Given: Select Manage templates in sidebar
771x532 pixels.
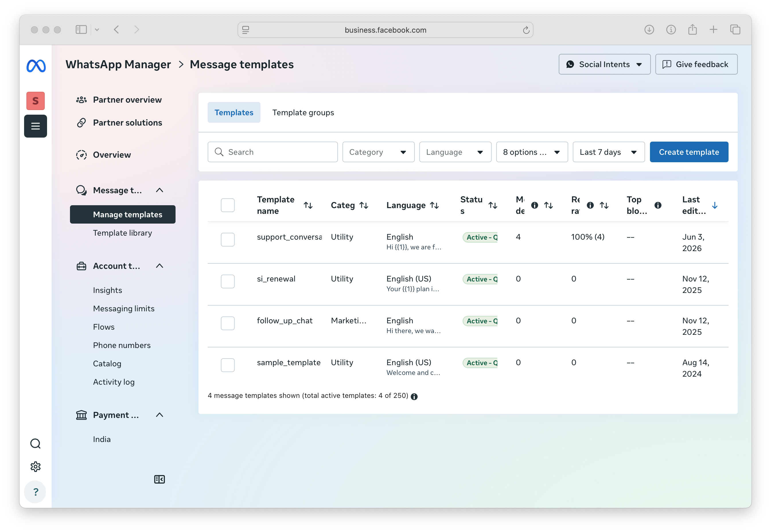Looking at the screenshot, I should [123, 214].
